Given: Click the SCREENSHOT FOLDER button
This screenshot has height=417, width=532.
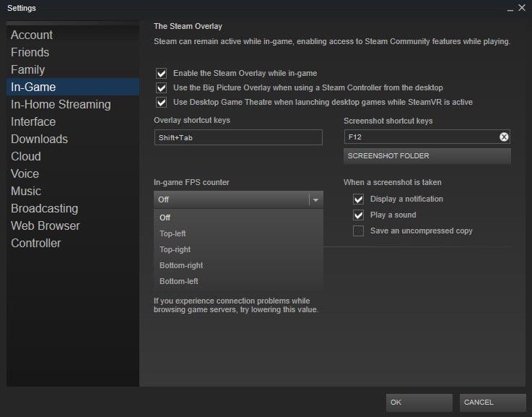Looking at the screenshot, I should pos(427,156).
